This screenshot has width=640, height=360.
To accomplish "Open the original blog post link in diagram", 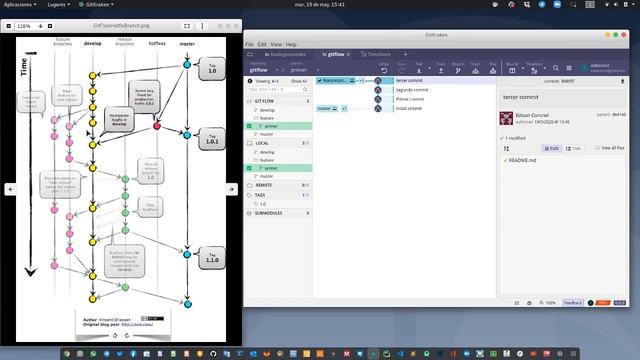I will click(137, 324).
